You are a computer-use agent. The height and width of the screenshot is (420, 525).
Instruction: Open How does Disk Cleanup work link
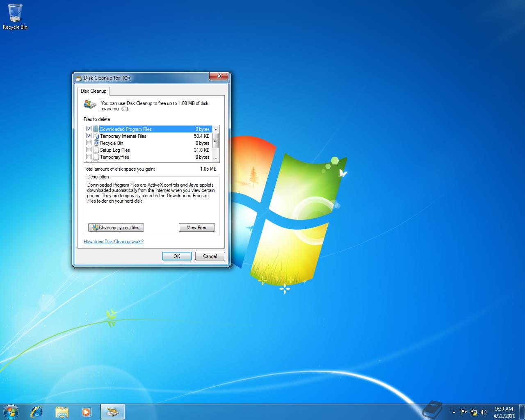coord(114,242)
